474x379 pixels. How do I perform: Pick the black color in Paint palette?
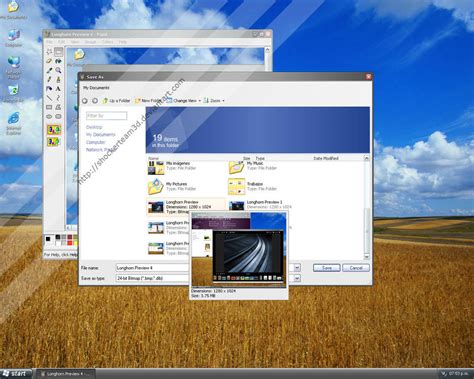pyautogui.click(x=58, y=237)
